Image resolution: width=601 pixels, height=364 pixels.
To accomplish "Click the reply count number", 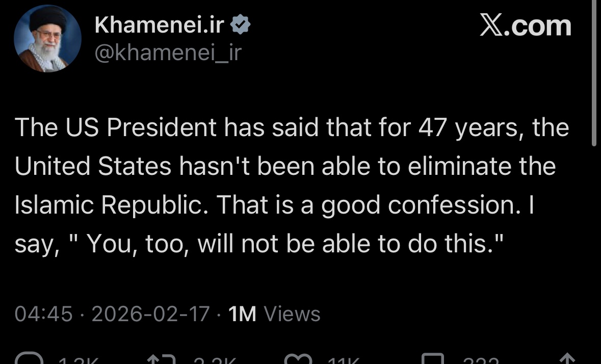I will coord(79,360).
